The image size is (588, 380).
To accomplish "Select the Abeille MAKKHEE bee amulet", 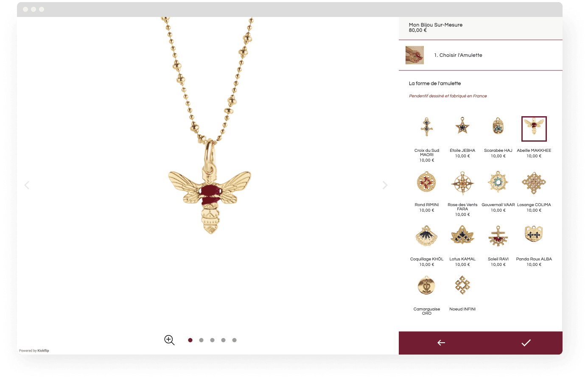I will (x=534, y=129).
